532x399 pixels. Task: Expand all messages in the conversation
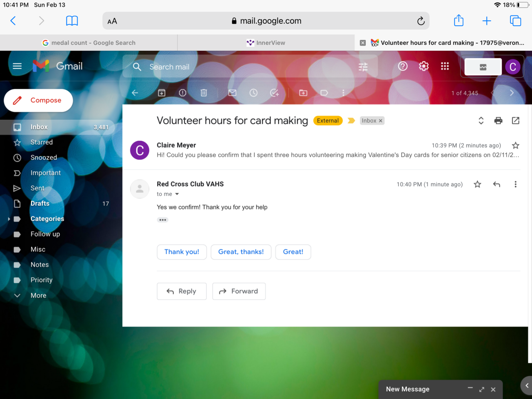(481, 121)
